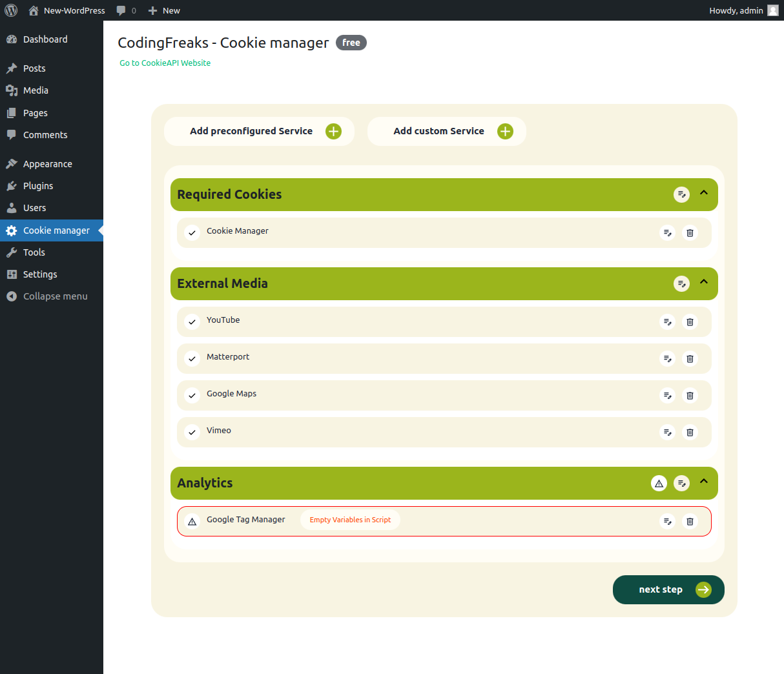The image size is (784, 674).
Task: Edit the Cookie Manager service
Action: pyautogui.click(x=668, y=233)
